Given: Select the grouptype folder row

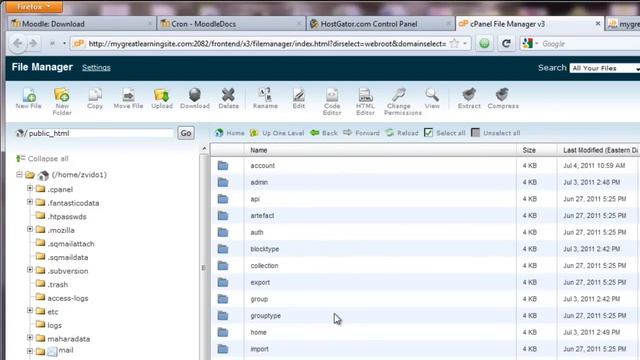Looking at the screenshot, I should (x=424, y=316).
